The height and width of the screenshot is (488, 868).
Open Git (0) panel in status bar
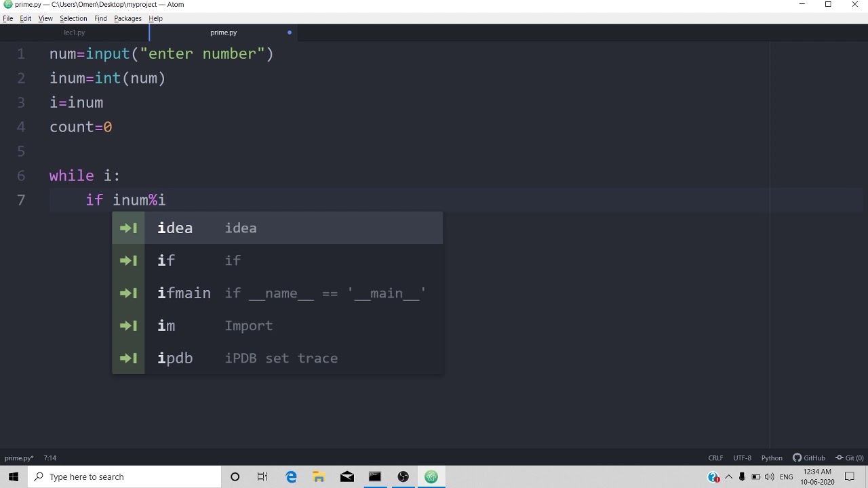coord(850,458)
